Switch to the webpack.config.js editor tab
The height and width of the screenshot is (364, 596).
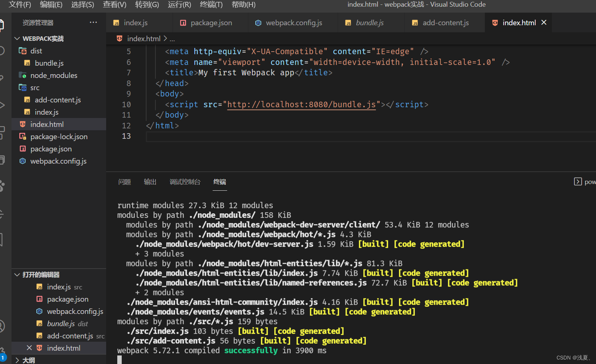(293, 23)
